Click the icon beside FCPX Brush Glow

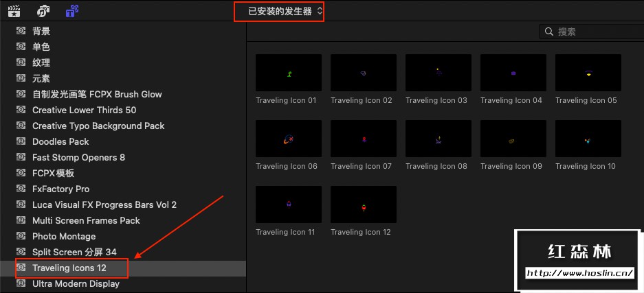pos(21,94)
